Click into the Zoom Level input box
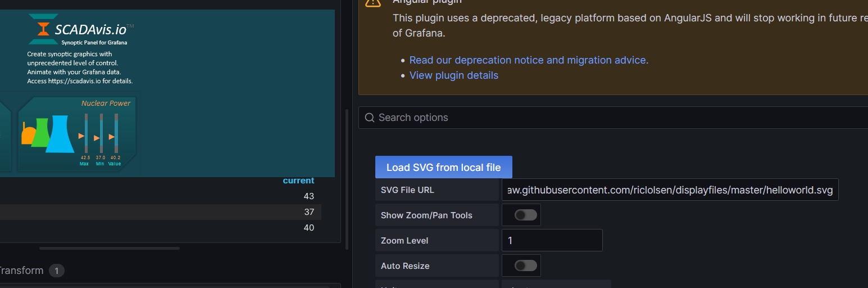 coord(552,240)
